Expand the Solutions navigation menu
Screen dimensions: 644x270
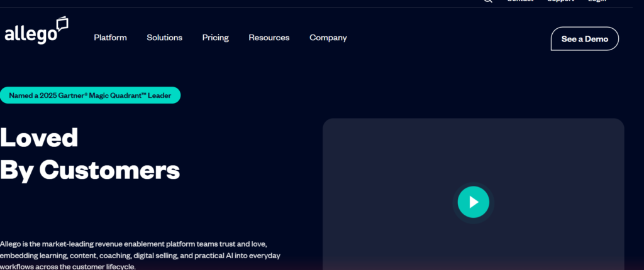[x=164, y=38]
